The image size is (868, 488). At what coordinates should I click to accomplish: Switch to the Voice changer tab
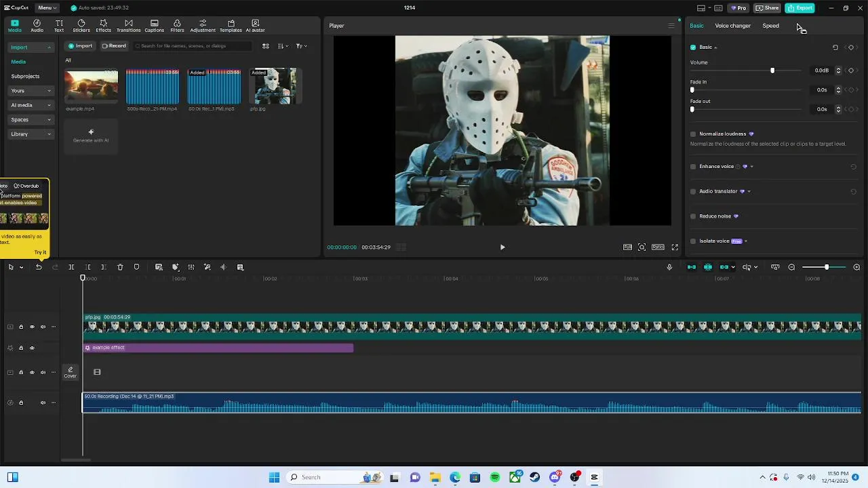coord(732,26)
